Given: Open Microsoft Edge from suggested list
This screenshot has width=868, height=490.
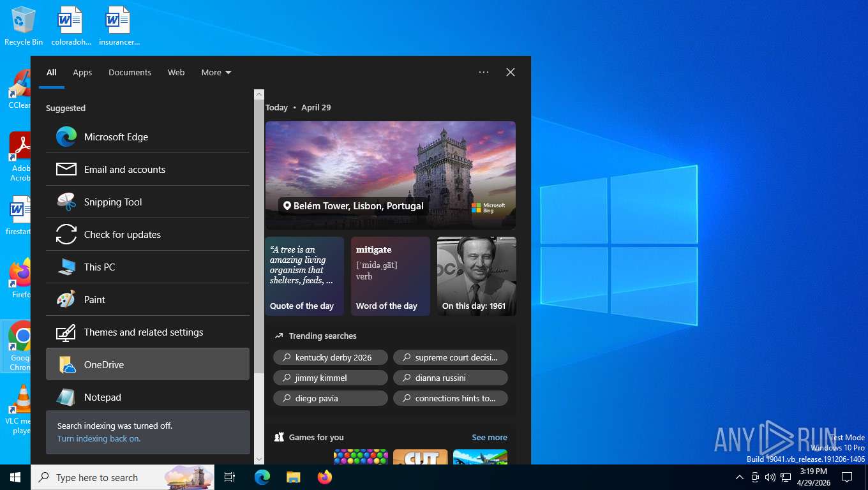Looking at the screenshot, I should [147, 137].
